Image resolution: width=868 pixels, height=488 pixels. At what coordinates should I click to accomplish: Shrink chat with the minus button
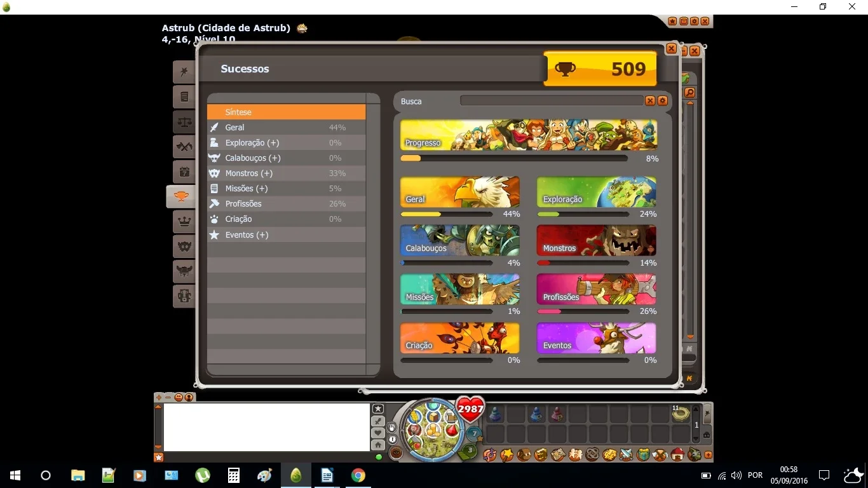(168, 397)
